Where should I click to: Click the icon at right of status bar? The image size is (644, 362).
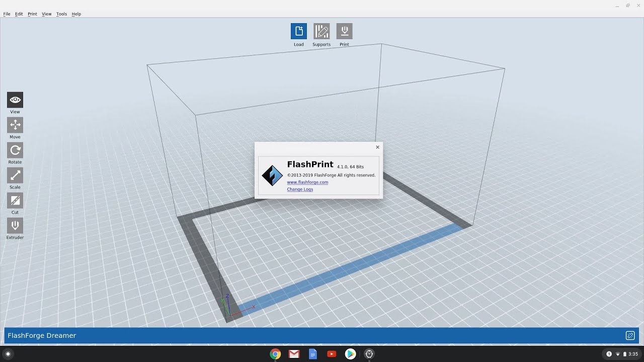(x=630, y=335)
